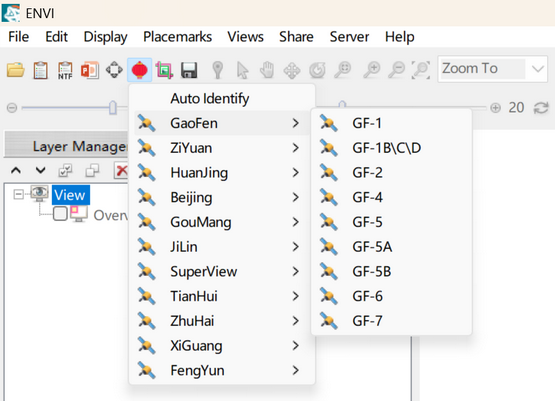Screen dimensions: 555x401
Task: Open the Help menu
Action: (400, 37)
